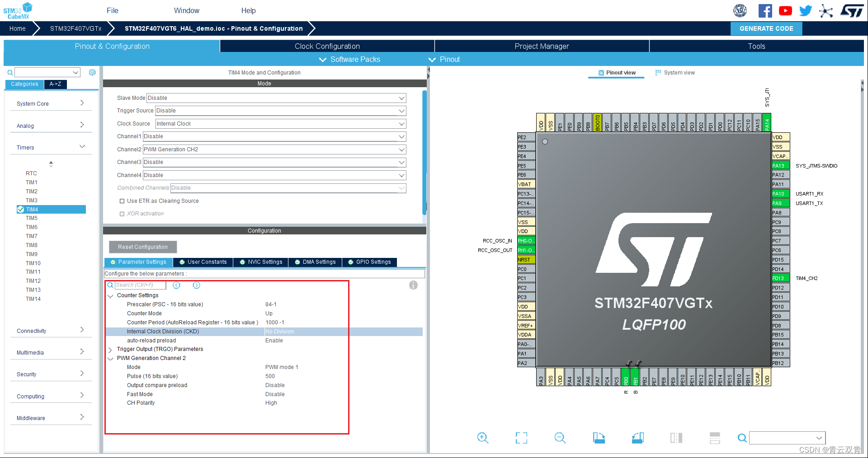868x458 pixels.
Task: Open the Channel4 dropdown
Action: pos(274,175)
